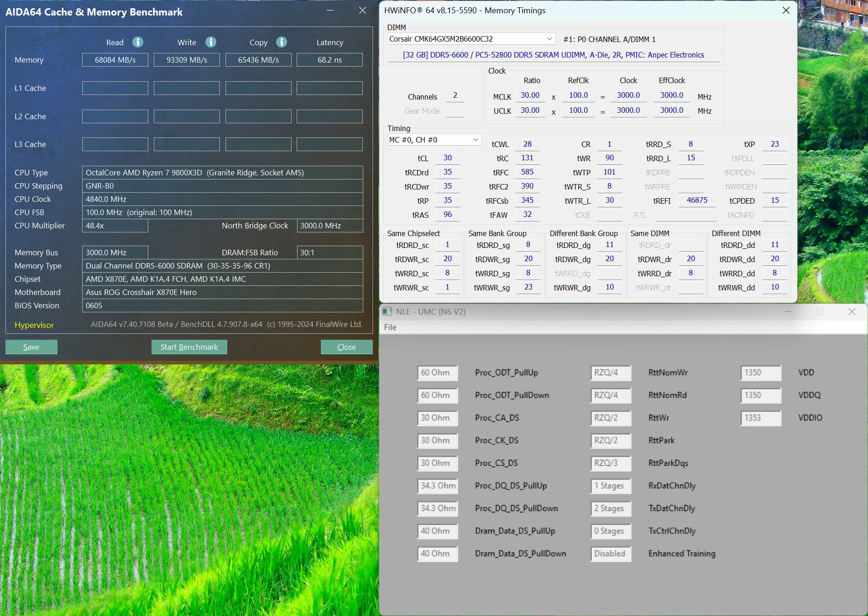Click the TxDatChnDly 2 Stages field
The width and height of the screenshot is (868, 616).
(611, 508)
